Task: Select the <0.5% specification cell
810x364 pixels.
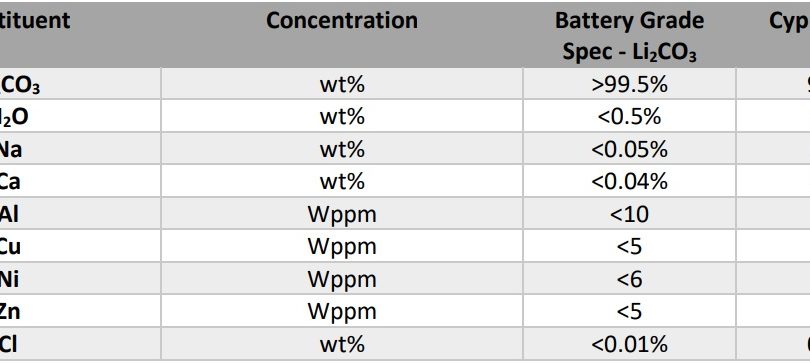Action: tap(629, 117)
